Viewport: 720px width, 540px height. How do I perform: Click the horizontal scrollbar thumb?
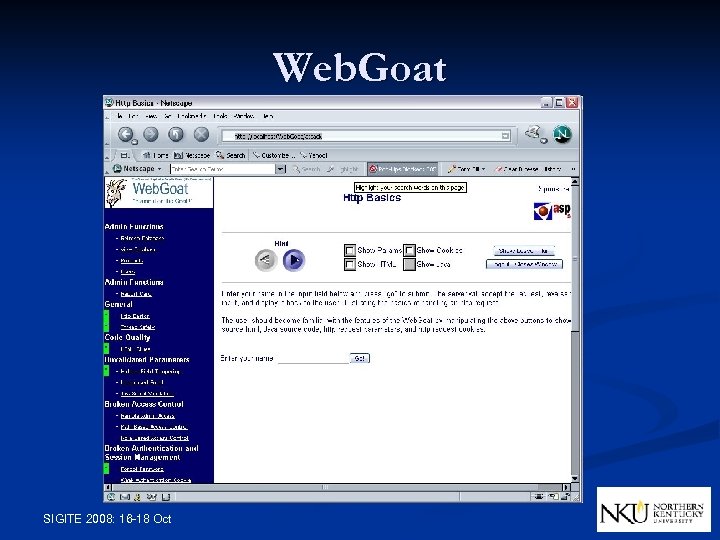click(325, 487)
